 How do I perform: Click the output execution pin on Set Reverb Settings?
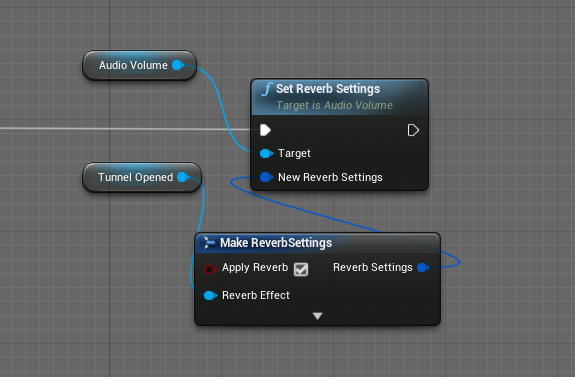coord(413,130)
